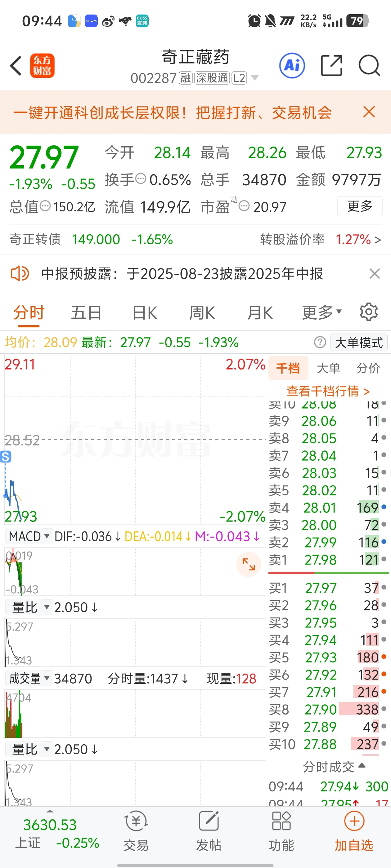The width and height of the screenshot is (391, 868).
Task: Collapse 分时成交 section arrow
Action: 362,765
